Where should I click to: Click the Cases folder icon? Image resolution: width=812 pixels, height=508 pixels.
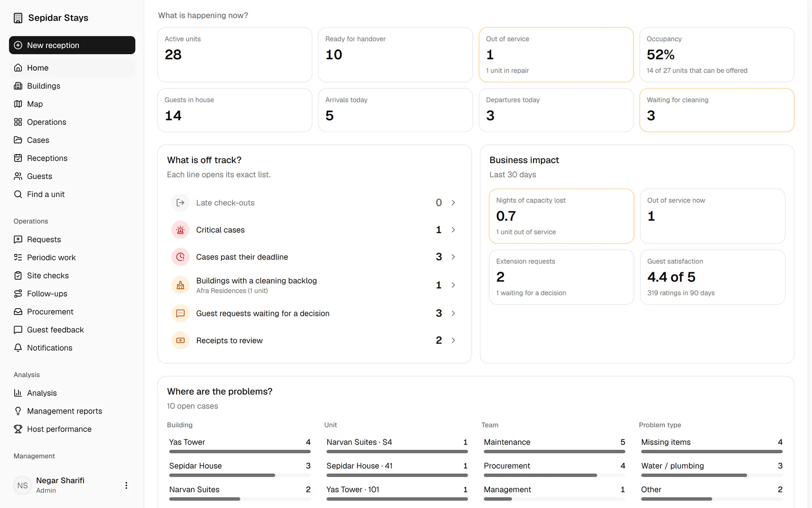point(18,140)
